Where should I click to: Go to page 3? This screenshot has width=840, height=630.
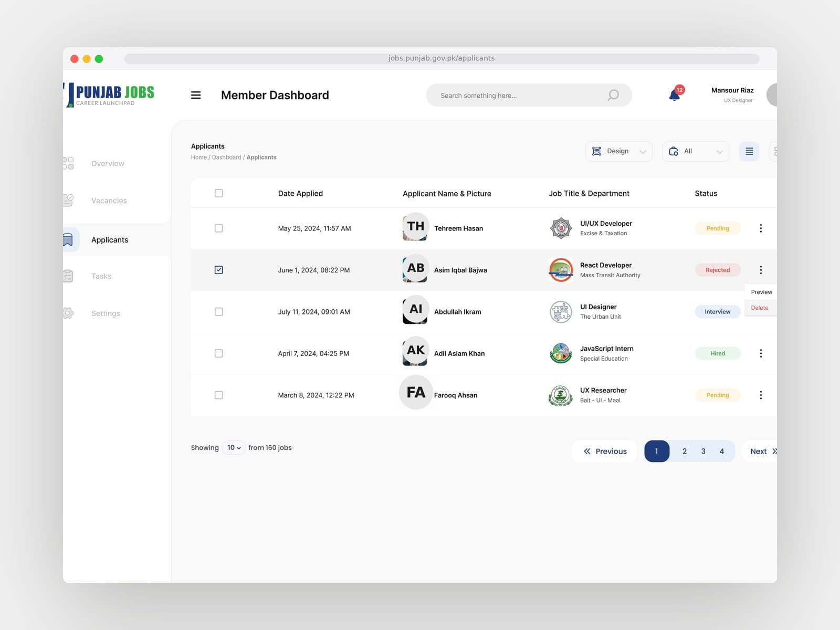703,451
